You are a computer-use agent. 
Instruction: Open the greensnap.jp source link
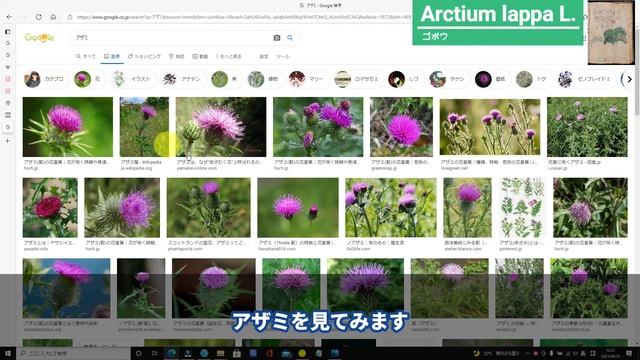tap(383, 168)
